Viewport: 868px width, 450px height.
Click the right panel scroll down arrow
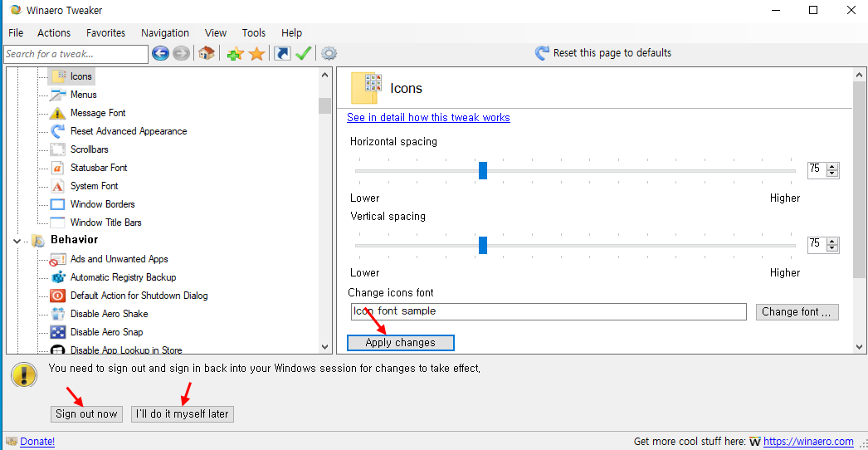pyautogui.click(x=859, y=347)
